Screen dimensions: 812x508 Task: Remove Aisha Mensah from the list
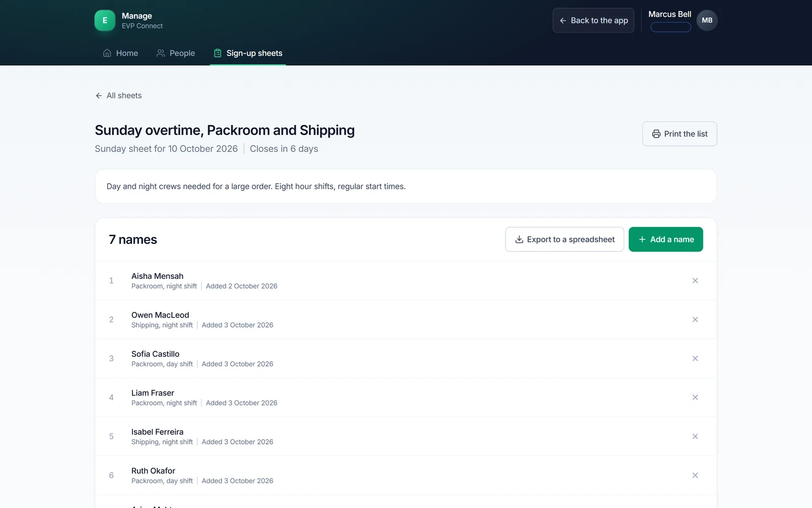pos(695,280)
